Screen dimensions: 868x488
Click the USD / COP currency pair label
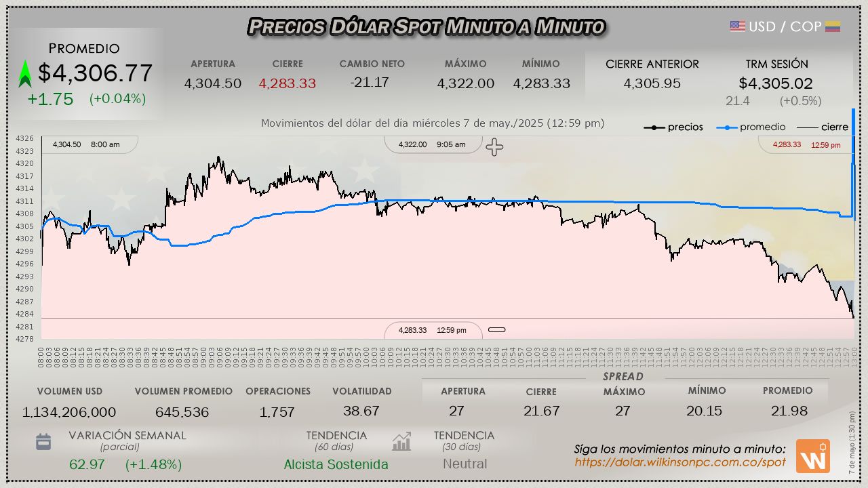click(785, 26)
